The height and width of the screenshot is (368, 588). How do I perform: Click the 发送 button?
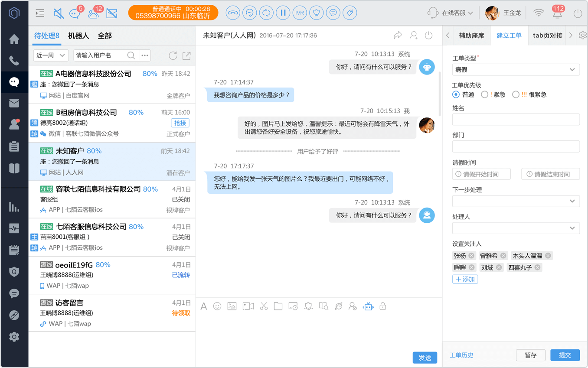pyautogui.click(x=425, y=358)
